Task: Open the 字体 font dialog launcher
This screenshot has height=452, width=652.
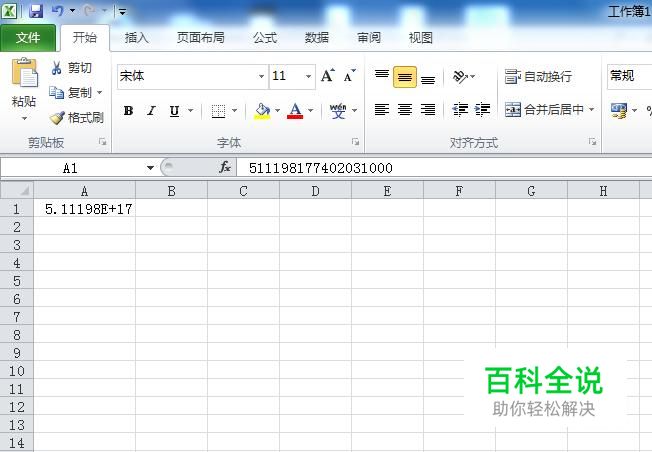Action: click(356, 142)
